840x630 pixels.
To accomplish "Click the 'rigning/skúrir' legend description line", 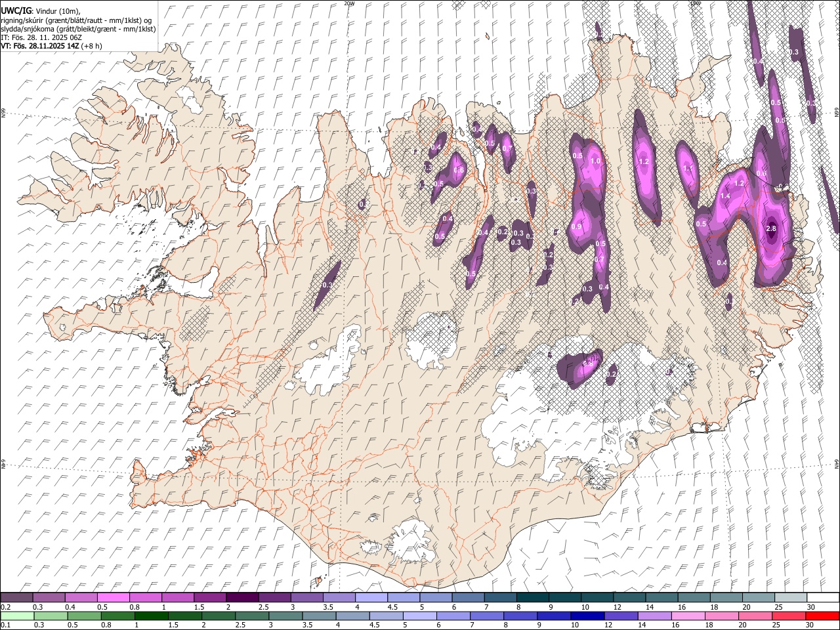I will coord(77,20).
